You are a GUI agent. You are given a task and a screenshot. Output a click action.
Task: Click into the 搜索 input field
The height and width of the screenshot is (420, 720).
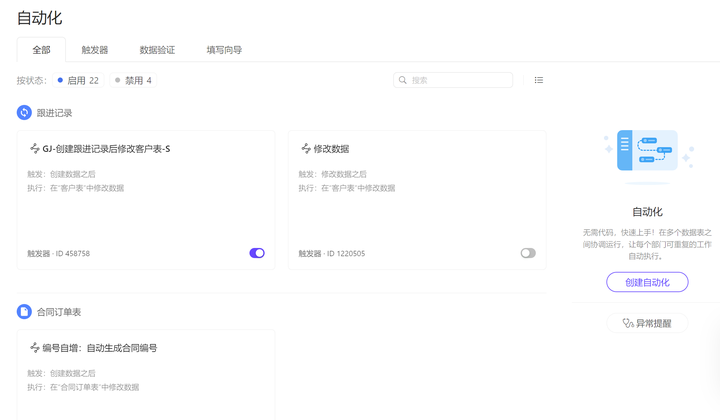pyautogui.click(x=453, y=80)
